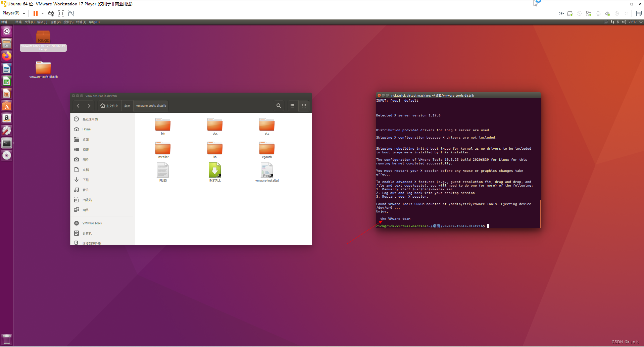Screen dimensions: 644x347
Task: Click the network adapter icon in VMware toolbar
Action: [x=589, y=13]
